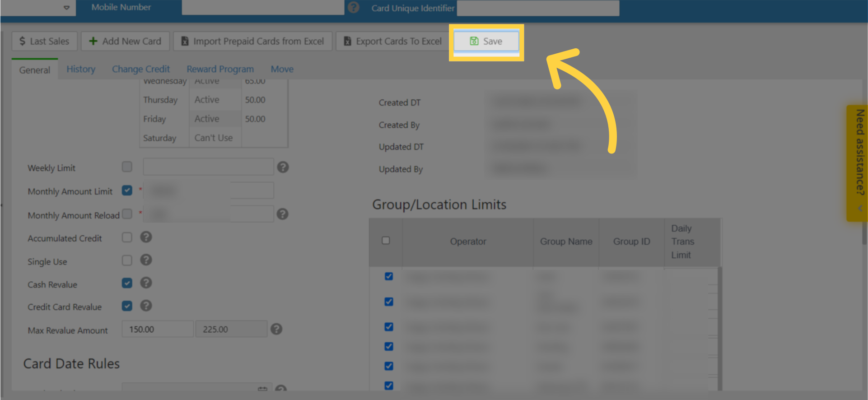
Task: Open the Change Credit tab
Action: (x=141, y=69)
